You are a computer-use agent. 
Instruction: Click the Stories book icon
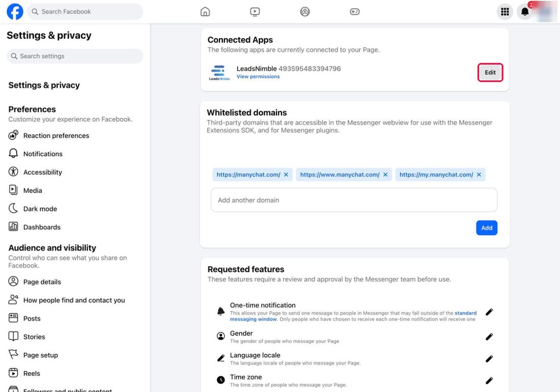13,336
